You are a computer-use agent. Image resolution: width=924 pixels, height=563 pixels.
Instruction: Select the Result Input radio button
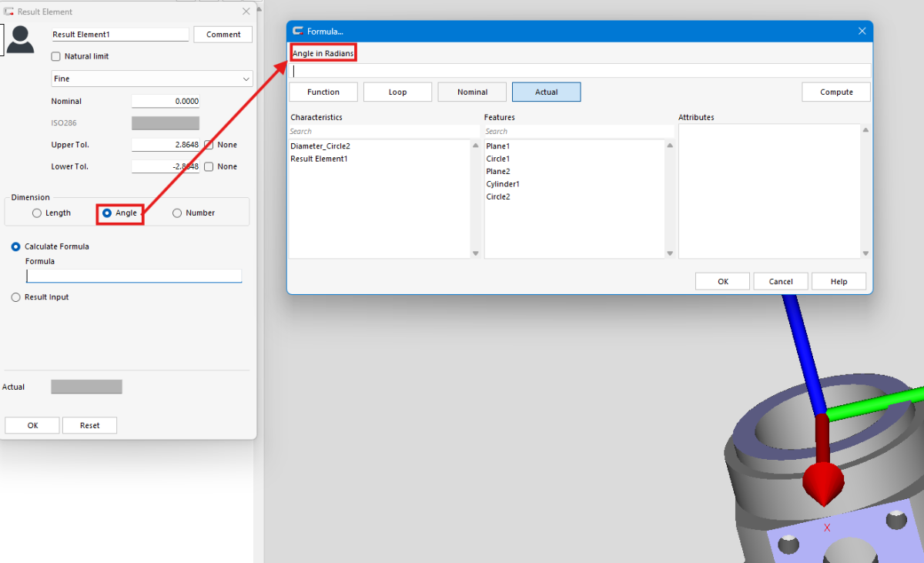(16, 297)
